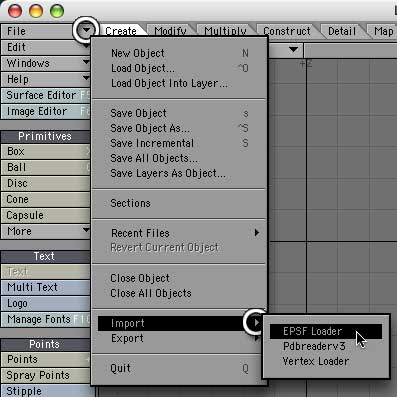The image size is (397, 397).
Task: Select the Box primitive tool
Action: (46, 151)
